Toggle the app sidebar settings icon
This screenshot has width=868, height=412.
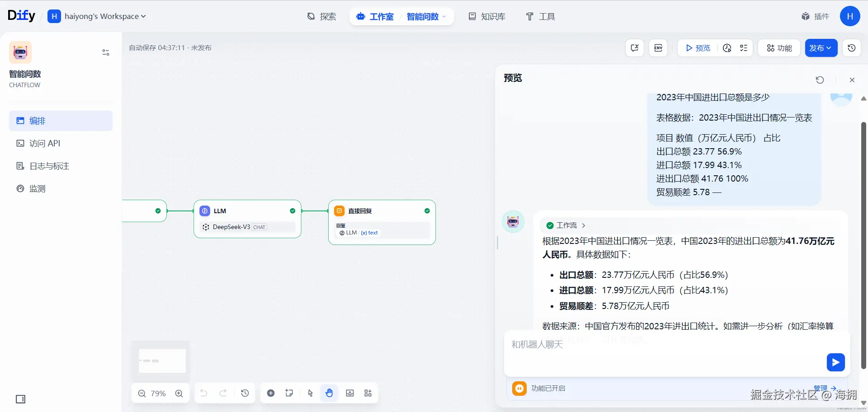click(106, 52)
